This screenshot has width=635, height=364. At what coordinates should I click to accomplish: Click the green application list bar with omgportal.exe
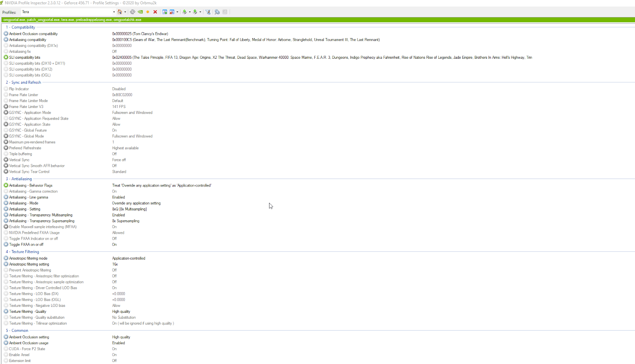pos(317,20)
